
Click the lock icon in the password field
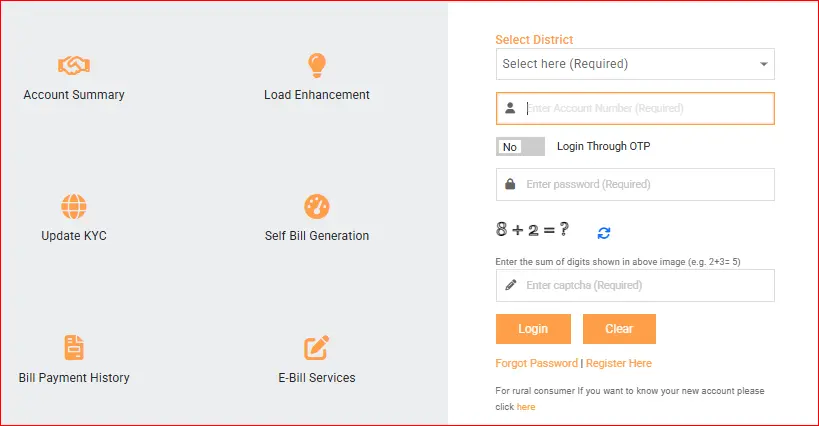click(x=510, y=184)
